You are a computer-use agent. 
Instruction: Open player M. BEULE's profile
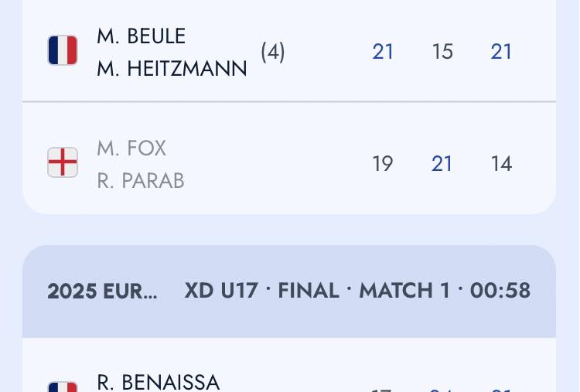142,36
